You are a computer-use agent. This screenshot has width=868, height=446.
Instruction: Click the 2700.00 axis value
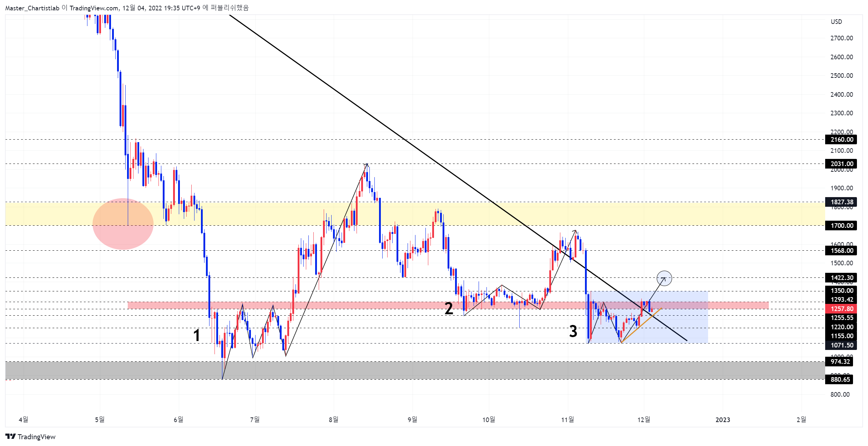click(x=842, y=38)
